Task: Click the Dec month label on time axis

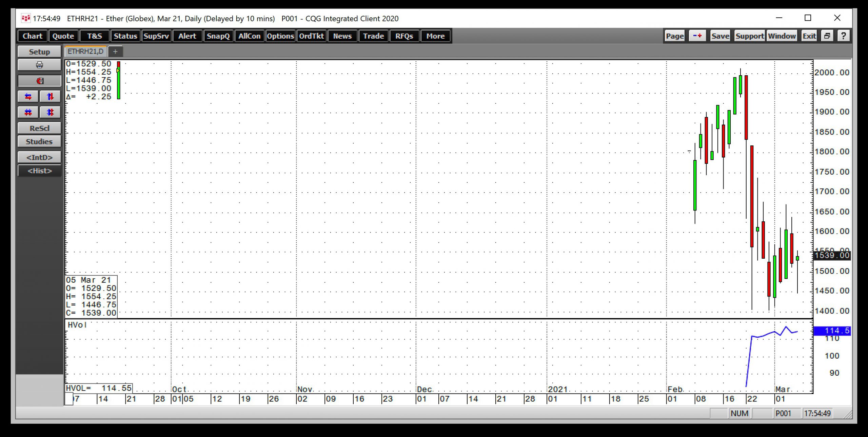Action: pyautogui.click(x=424, y=389)
